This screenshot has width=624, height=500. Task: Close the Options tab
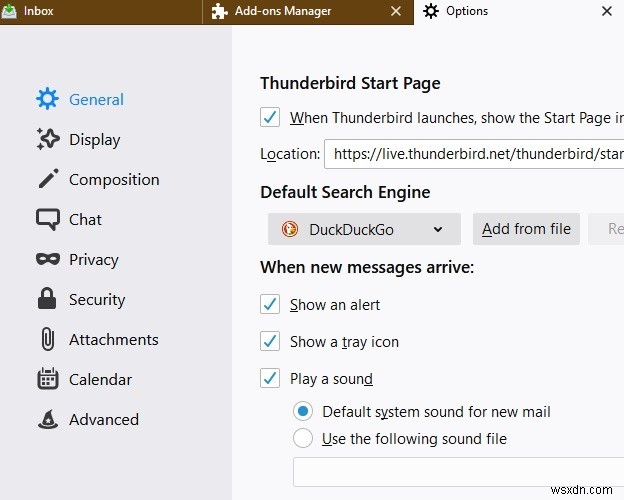pos(606,11)
